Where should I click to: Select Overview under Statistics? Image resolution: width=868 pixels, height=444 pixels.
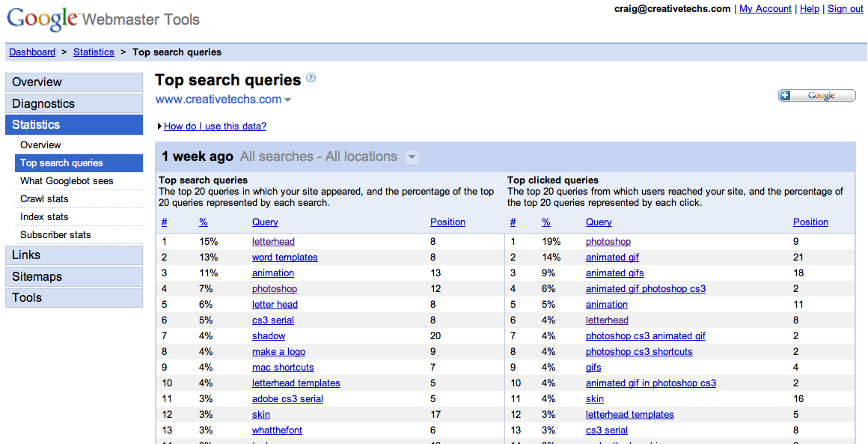click(x=40, y=145)
